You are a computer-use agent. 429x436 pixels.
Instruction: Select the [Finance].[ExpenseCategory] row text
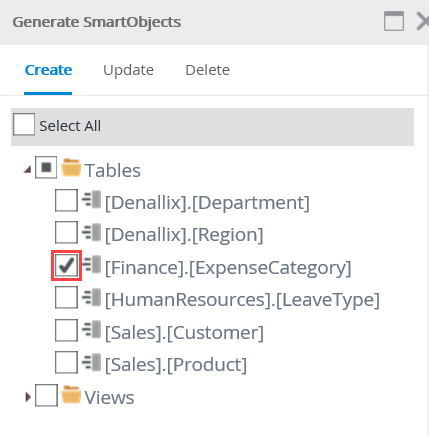point(228,268)
